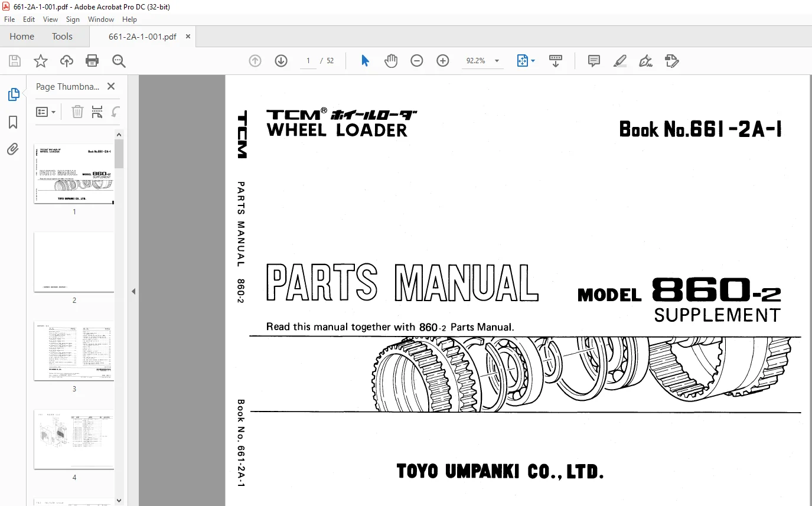This screenshot has width=812, height=506.
Task: Click the scrolling mode keyboard icon
Action: 556,61
